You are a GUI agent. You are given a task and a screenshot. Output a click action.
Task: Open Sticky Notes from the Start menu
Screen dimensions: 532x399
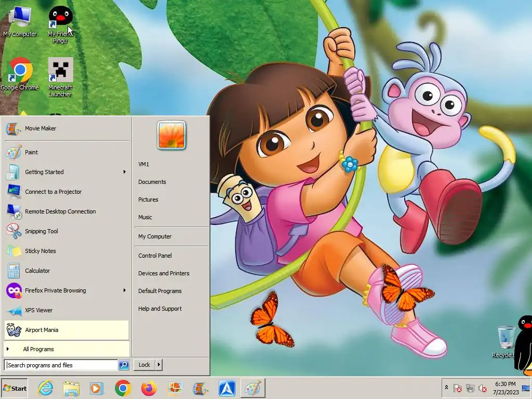[x=66, y=251]
